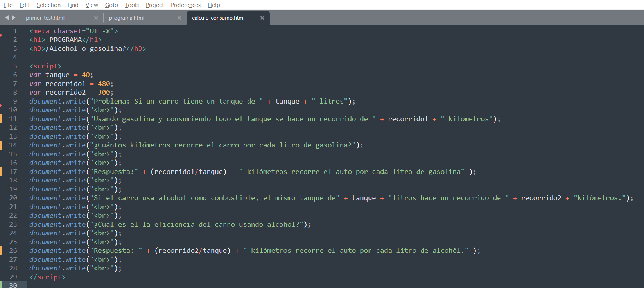Close the primer_test.html tab
The width and height of the screenshot is (644, 288).
pos(96,18)
